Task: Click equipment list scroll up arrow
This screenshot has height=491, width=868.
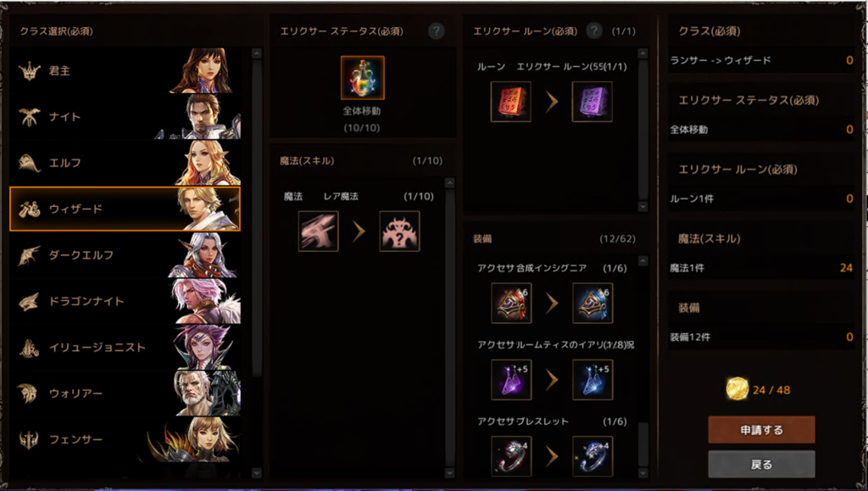Action: (x=643, y=260)
